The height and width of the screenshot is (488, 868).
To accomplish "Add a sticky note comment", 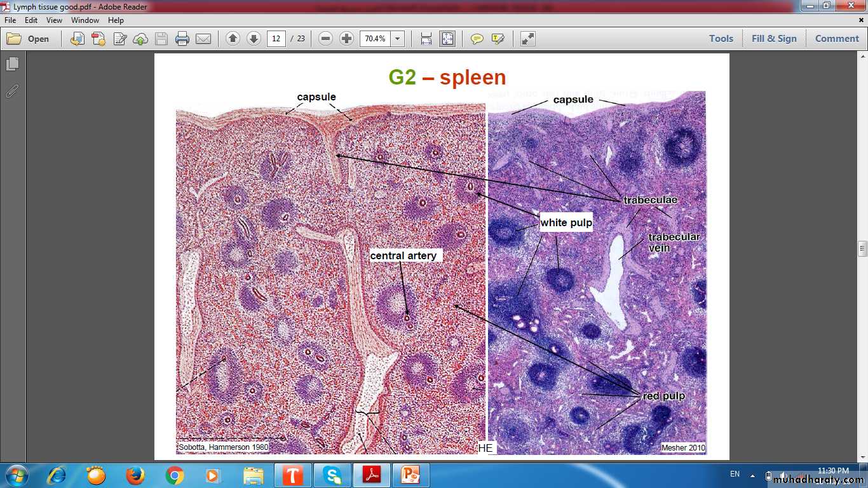I will pyautogui.click(x=477, y=39).
